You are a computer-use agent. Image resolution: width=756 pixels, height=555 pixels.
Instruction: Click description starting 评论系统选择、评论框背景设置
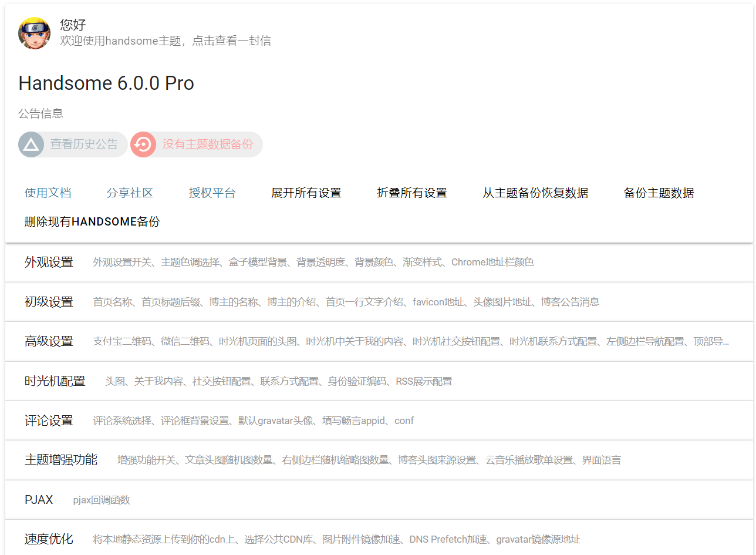[254, 421]
